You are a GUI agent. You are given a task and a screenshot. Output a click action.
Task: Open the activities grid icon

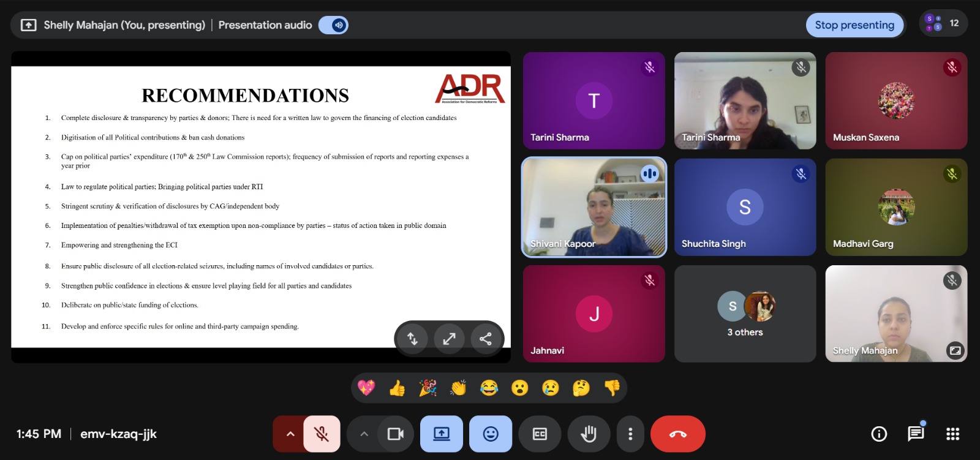click(x=952, y=434)
